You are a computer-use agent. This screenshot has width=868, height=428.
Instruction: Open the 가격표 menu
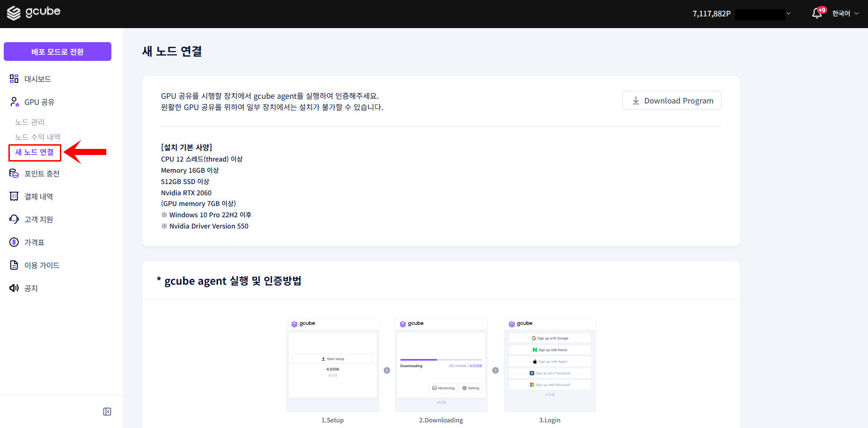pyautogui.click(x=34, y=242)
